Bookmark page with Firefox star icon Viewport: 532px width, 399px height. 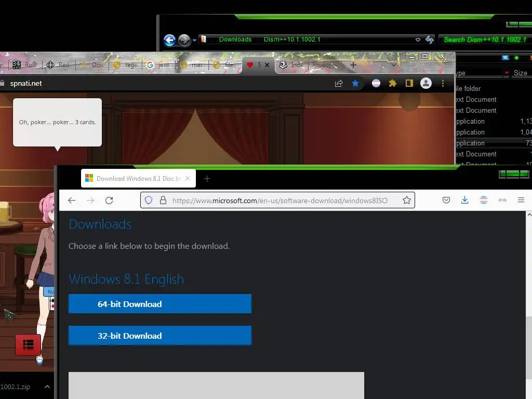pyautogui.click(x=406, y=200)
